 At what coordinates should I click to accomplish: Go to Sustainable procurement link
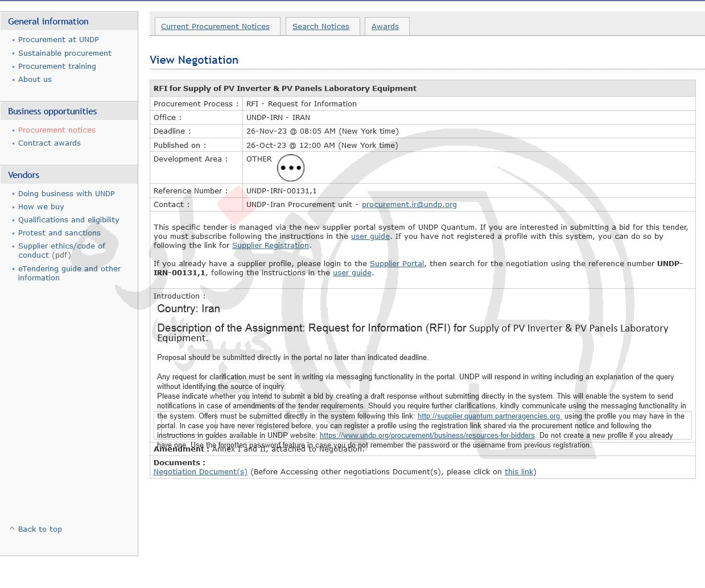[x=64, y=53]
